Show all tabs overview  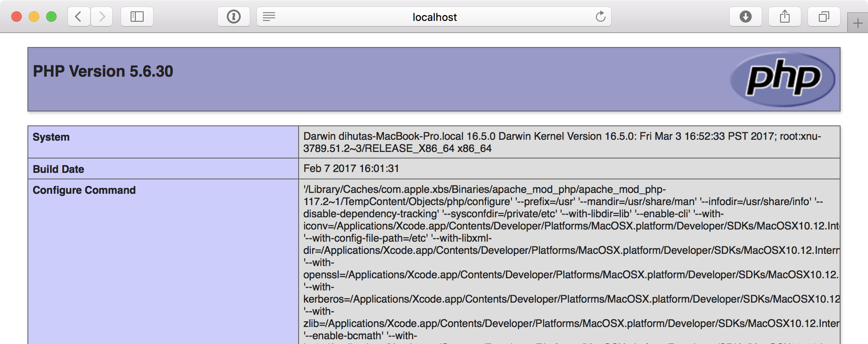click(824, 17)
